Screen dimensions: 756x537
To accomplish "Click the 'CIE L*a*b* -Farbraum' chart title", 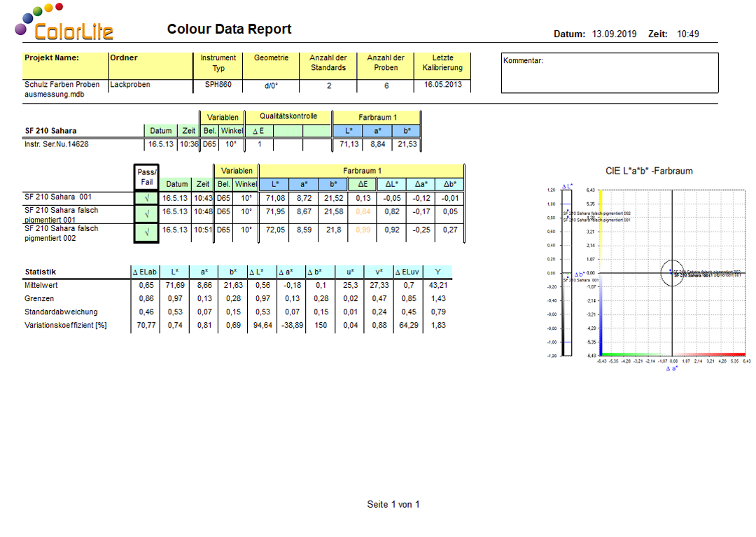I will tap(649, 171).
